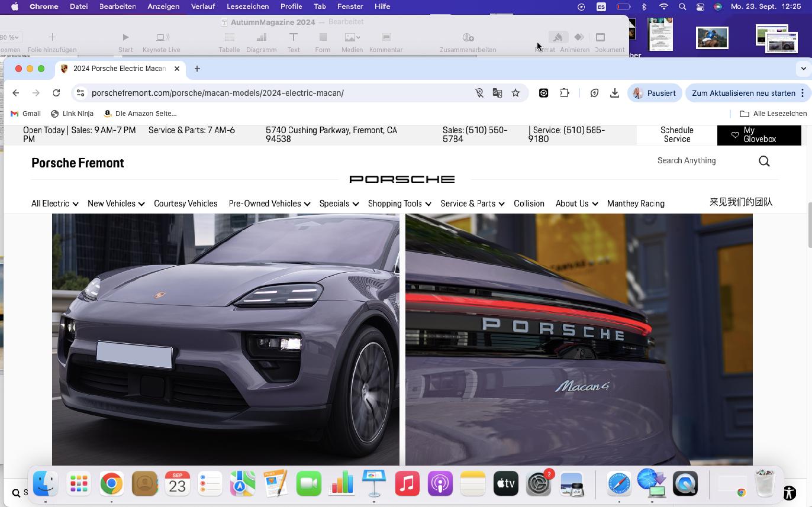812x507 pixels.
Task: Open the Gmail bookmark
Action: (x=26, y=114)
